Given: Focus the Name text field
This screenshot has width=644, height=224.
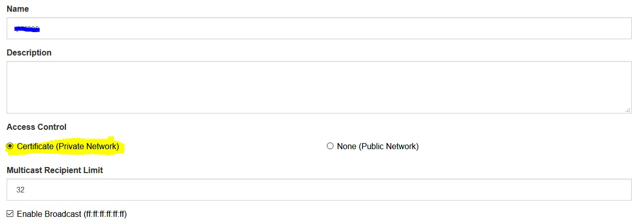Looking at the screenshot, I should 319,29.
